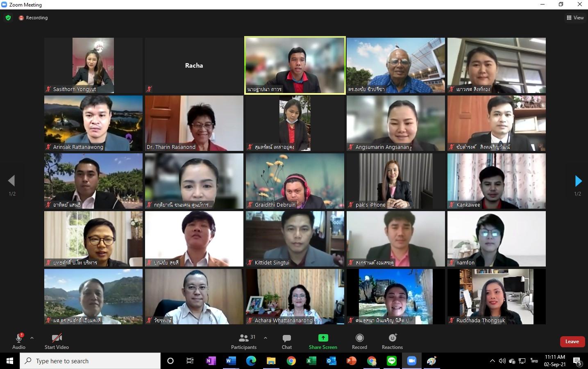Expand audio options arrow beside Audio
This screenshot has height=369, width=588.
[32, 338]
